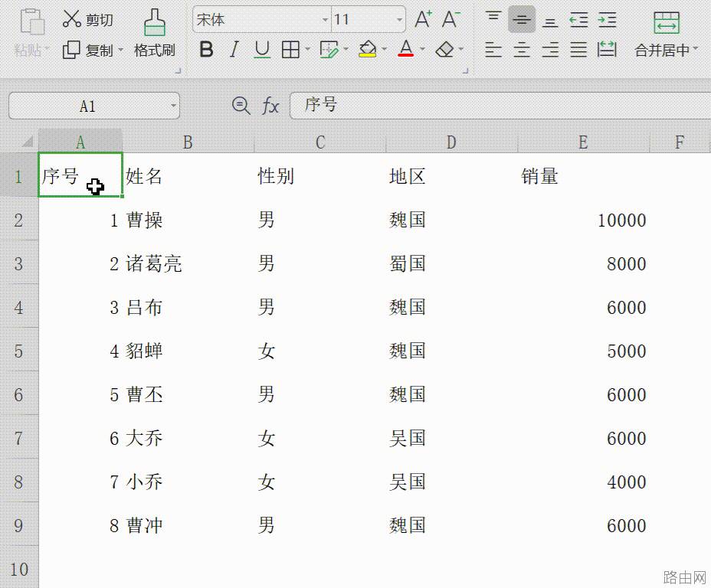This screenshot has height=588, width=711.
Task: Click the eraser clear formatting icon
Action: point(444,49)
